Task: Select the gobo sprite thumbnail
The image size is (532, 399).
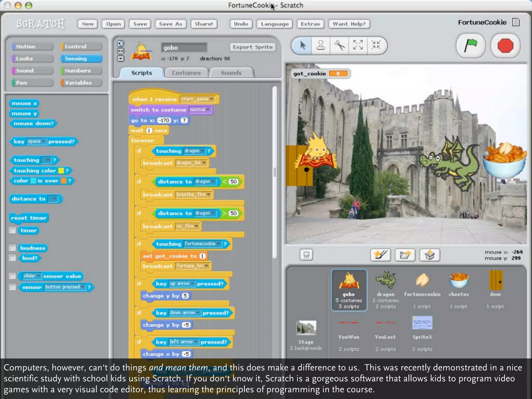Action: 349,290
